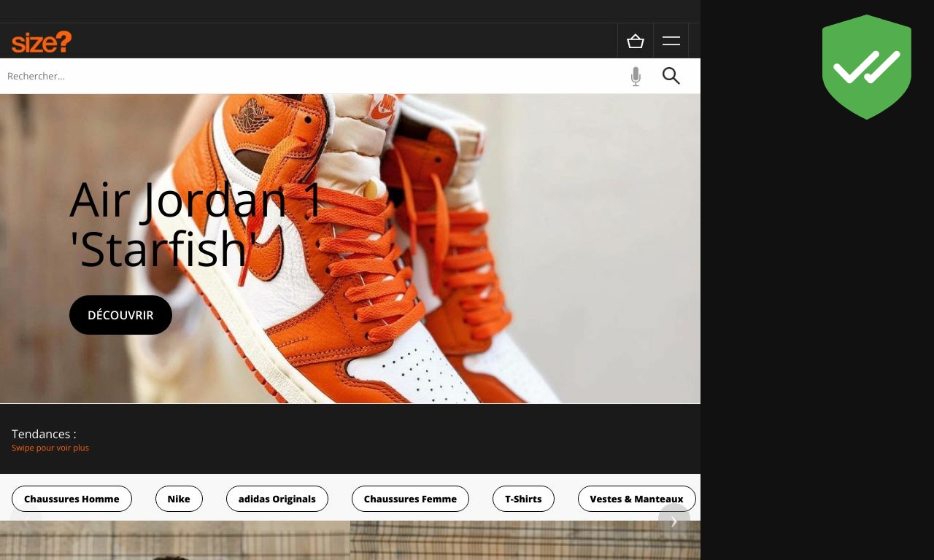934x560 pixels.
Task: Go back with carousel previous arrow
Action: [x=26, y=521]
